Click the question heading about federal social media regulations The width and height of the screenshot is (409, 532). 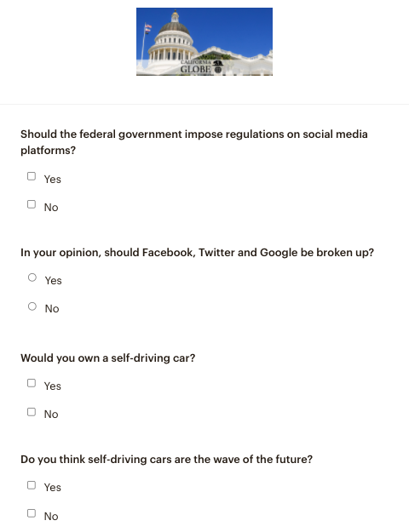194,142
